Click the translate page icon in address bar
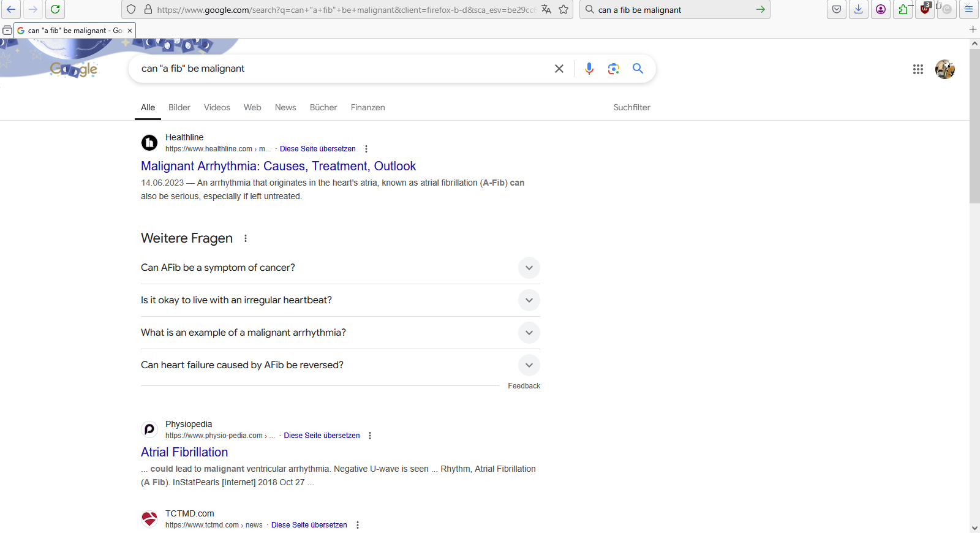 [x=546, y=9]
